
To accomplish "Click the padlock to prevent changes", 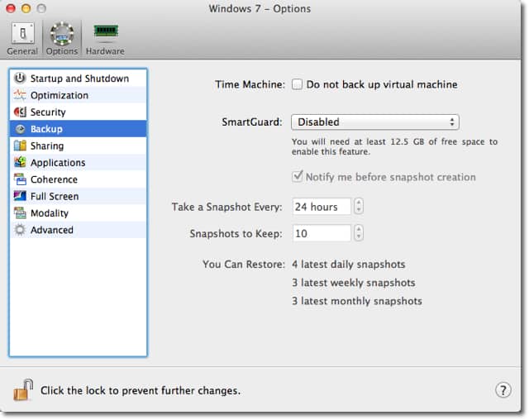I will 23,390.
